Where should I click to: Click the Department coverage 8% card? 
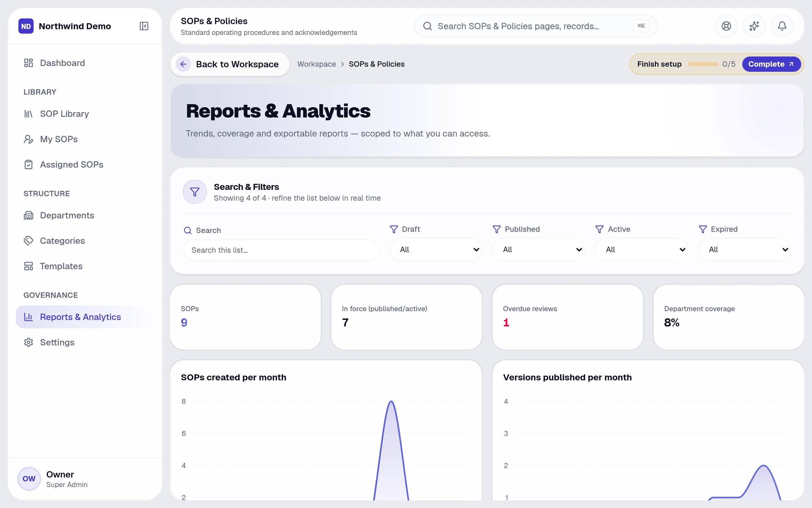click(729, 317)
